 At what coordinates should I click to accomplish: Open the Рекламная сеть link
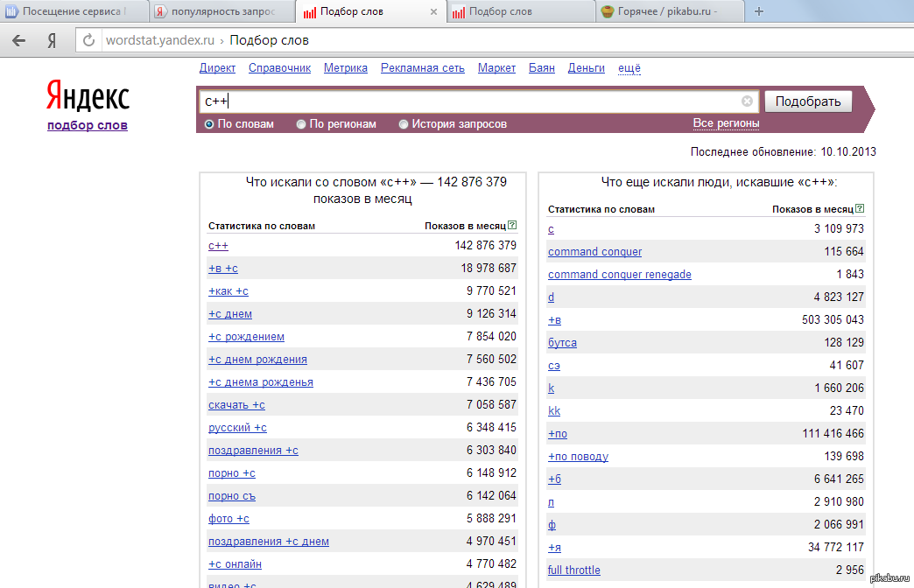coord(423,68)
